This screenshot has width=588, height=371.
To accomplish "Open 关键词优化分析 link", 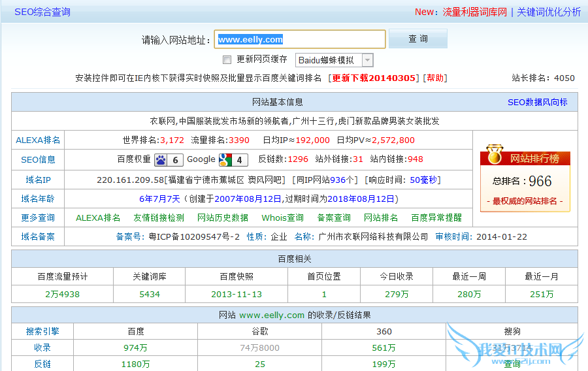I will click(549, 12).
